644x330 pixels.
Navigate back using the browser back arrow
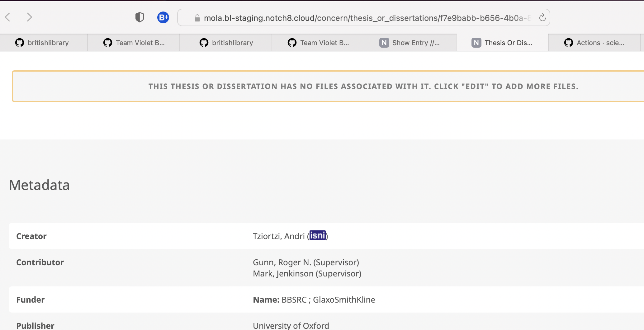[8, 17]
